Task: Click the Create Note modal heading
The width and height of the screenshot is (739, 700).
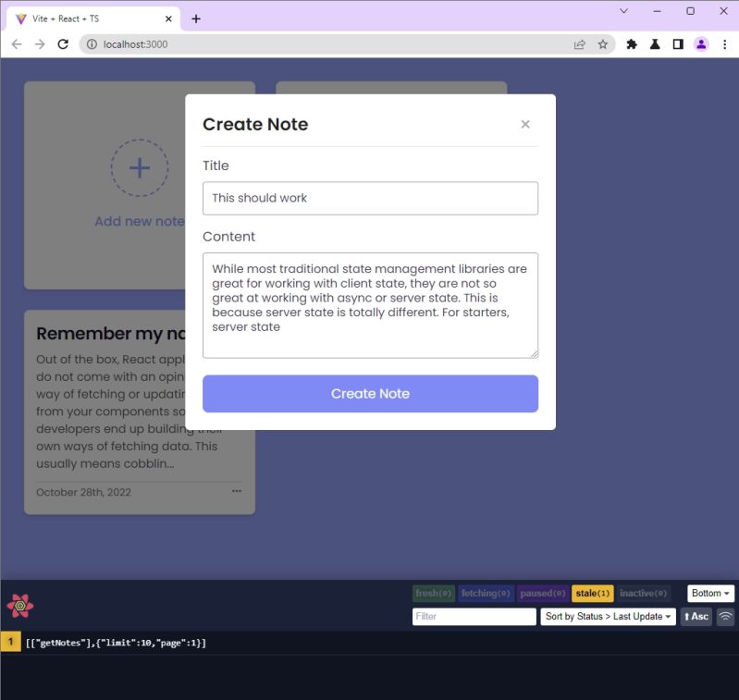Action: (x=255, y=124)
